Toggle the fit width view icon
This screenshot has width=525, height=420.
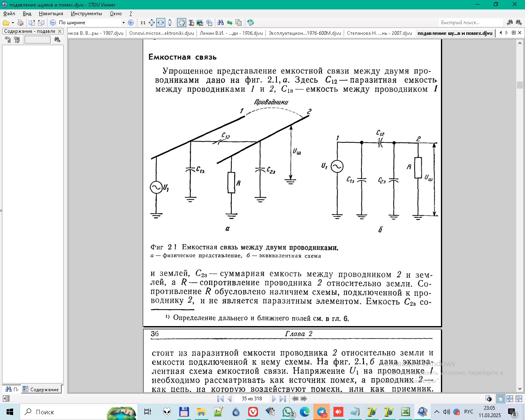[161, 23]
